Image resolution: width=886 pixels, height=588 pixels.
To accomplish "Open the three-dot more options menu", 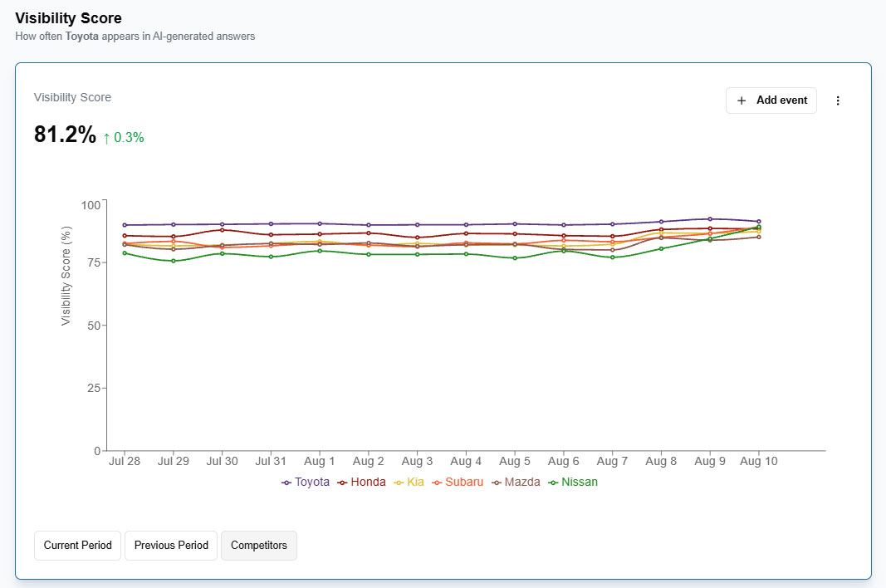I will (838, 100).
